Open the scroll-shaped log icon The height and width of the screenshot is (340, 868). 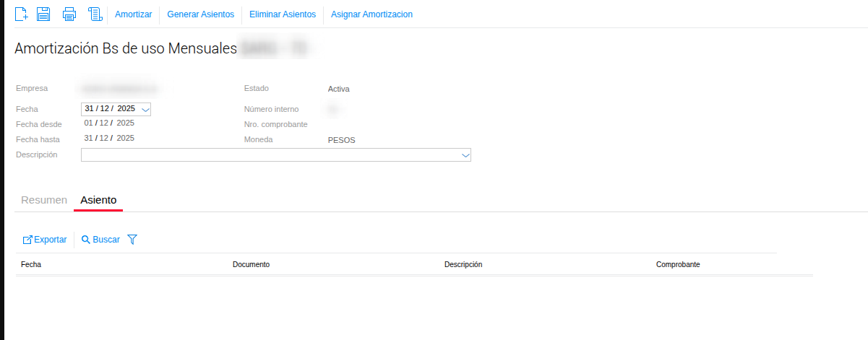pyautogui.click(x=94, y=14)
